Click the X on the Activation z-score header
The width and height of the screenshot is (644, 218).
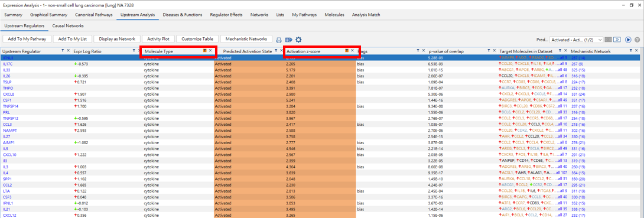coord(352,50)
